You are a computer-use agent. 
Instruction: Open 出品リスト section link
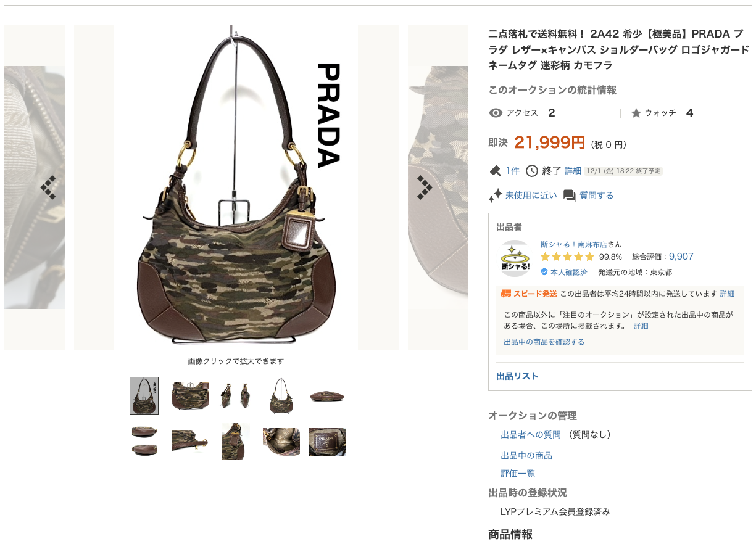point(517,376)
